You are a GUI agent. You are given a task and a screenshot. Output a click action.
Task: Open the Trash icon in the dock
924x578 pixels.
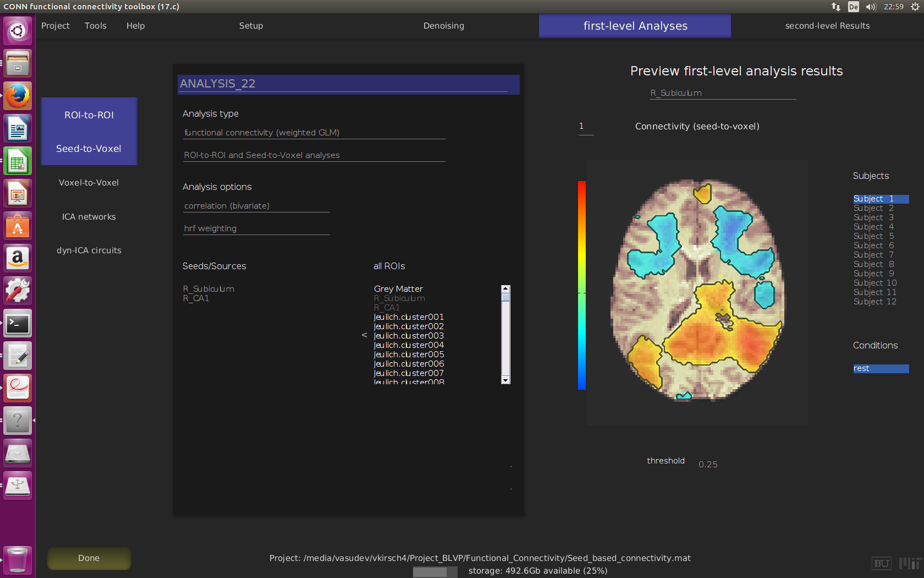[18, 560]
